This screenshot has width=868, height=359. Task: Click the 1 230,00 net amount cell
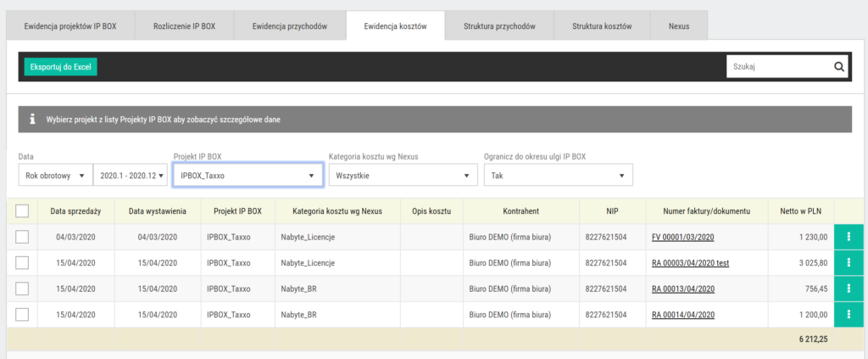pos(800,237)
